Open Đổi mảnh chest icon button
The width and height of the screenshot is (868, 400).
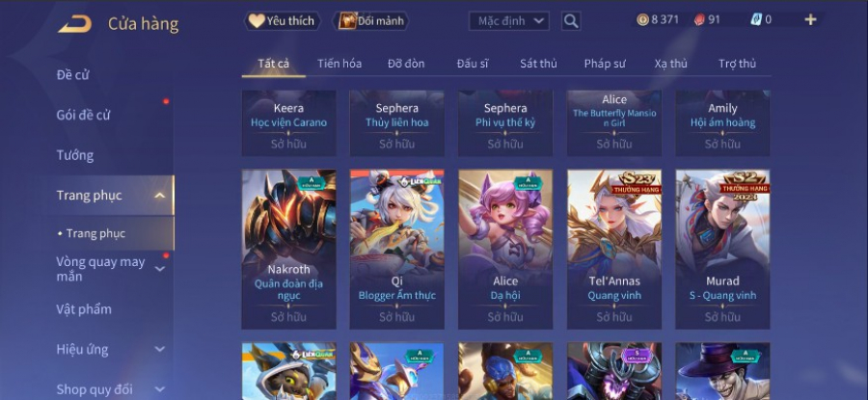371,21
